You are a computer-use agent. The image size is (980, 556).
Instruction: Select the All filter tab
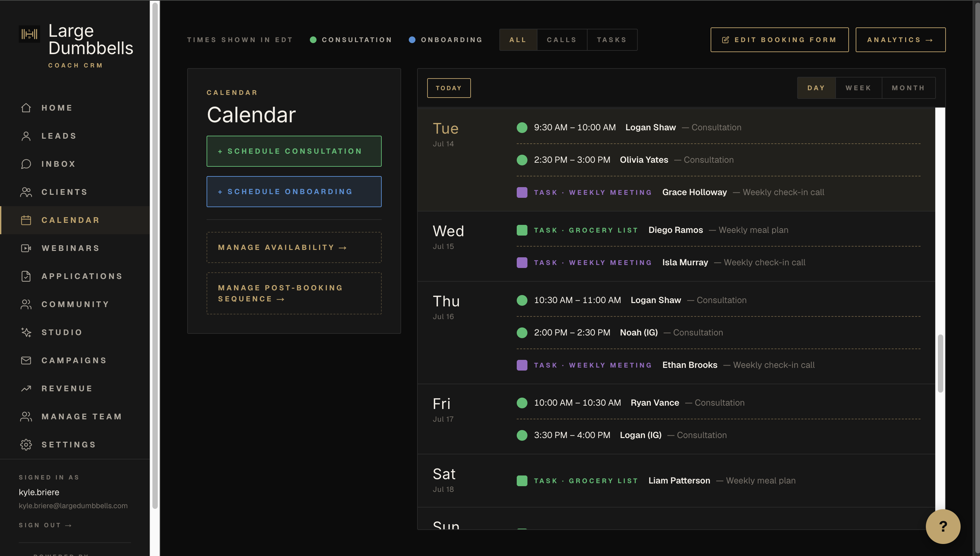pyautogui.click(x=518, y=40)
